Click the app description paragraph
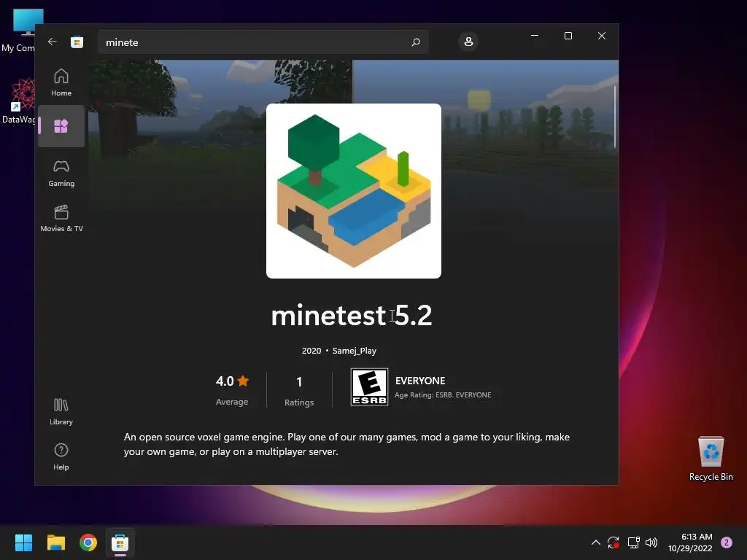The width and height of the screenshot is (747, 560). pyautogui.click(x=347, y=444)
